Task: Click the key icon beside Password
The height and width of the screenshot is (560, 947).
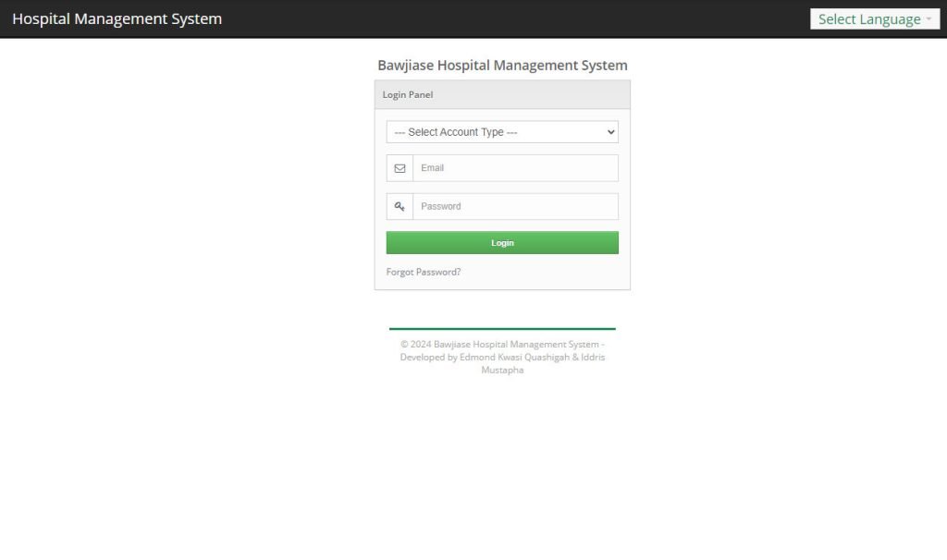Action: pos(400,206)
